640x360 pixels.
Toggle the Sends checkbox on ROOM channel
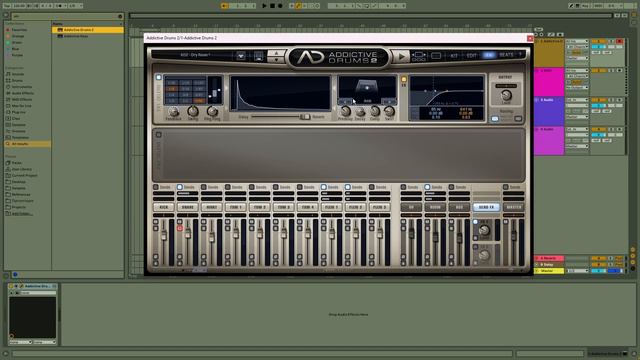tap(427, 187)
